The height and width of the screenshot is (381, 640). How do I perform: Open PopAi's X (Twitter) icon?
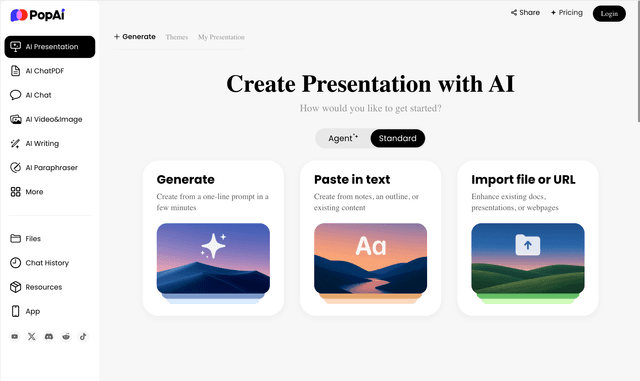32,336
